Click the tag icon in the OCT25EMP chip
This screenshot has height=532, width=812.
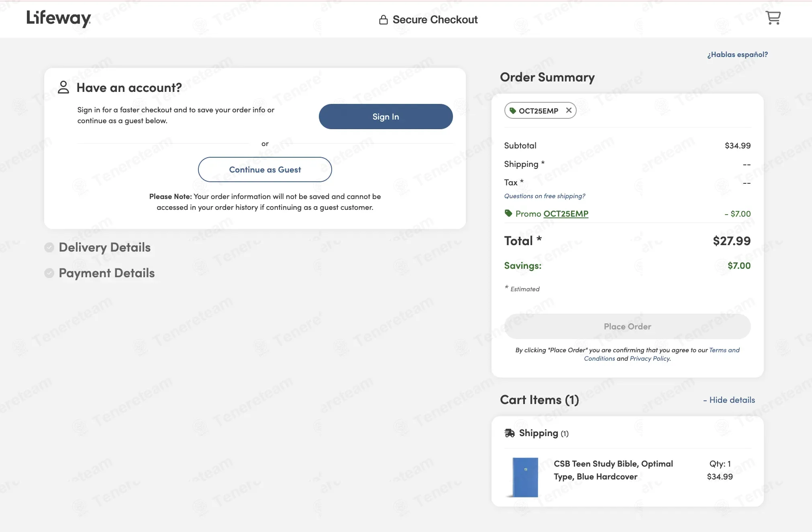513,111
